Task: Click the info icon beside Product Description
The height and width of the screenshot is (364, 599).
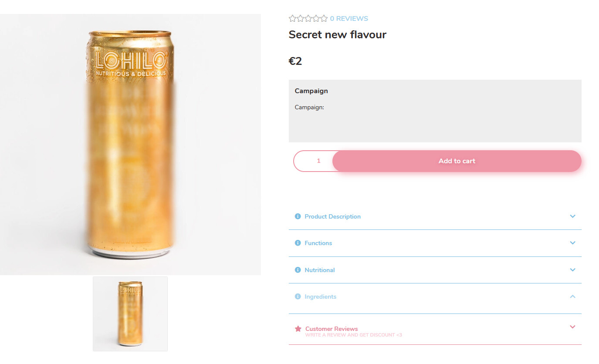Action: [298, 216]
